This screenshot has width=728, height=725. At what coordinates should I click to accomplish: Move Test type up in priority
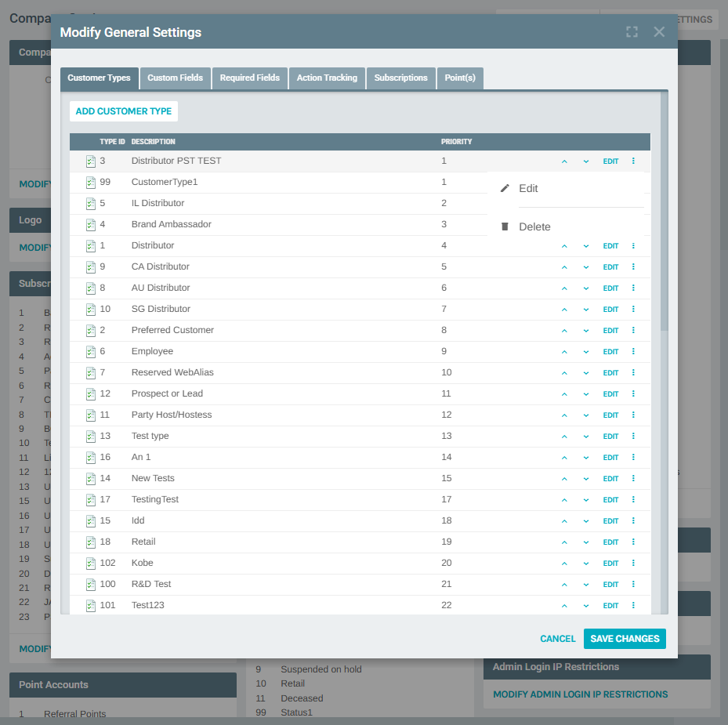(564, 437)
